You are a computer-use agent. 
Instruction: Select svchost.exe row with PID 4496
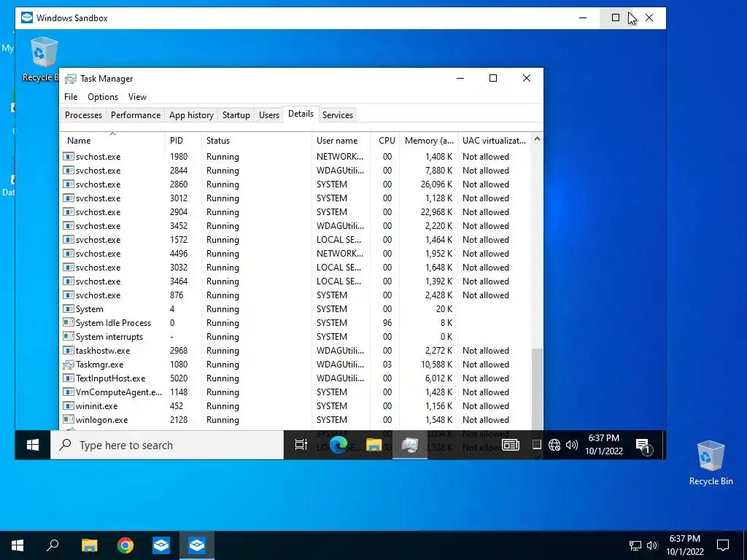[296, 253]
